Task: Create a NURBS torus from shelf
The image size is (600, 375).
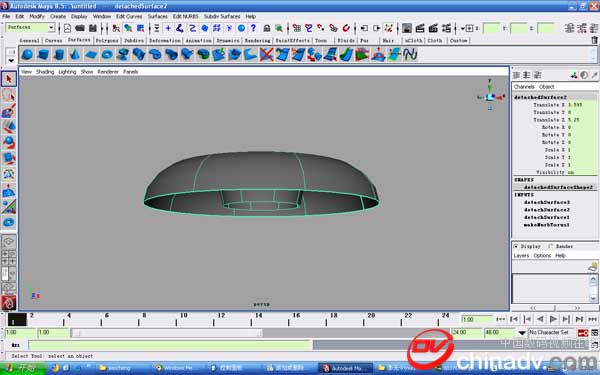Action: click(107, 54)
